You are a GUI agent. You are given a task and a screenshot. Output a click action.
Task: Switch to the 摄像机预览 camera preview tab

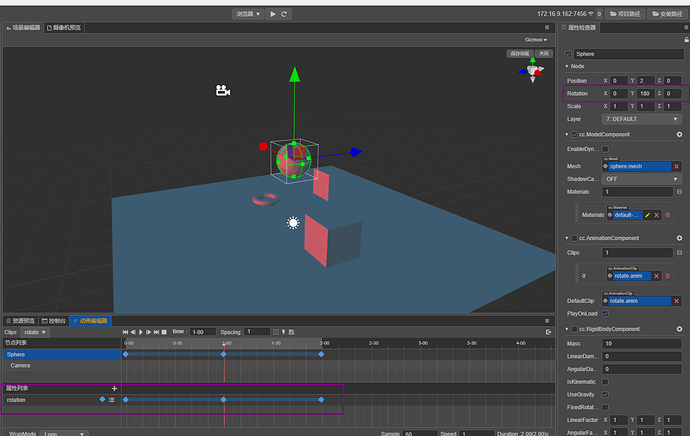pyautogui.click(x=64, y=28)
